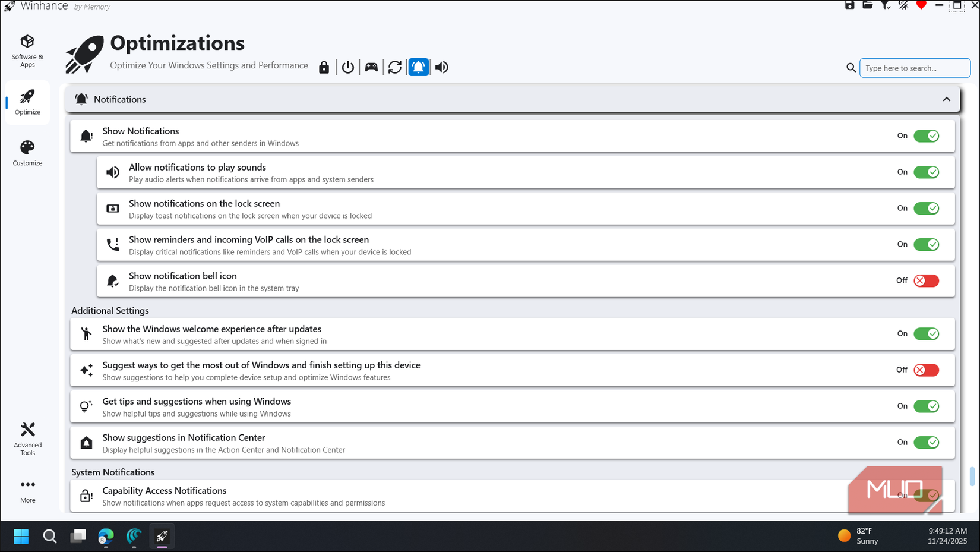Select the Updates category (refresh icon)
This screenshot has height=552, width=980.
pyautogui.click(x=395, y=67)
